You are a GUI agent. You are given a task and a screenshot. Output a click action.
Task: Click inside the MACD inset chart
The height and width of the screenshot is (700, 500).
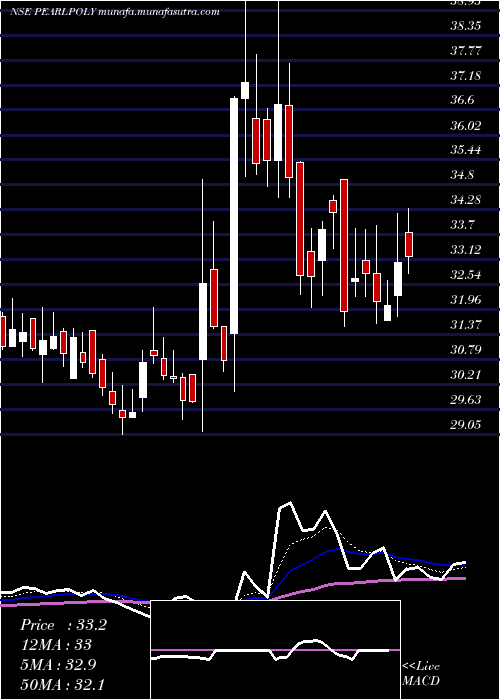(275, 650)
